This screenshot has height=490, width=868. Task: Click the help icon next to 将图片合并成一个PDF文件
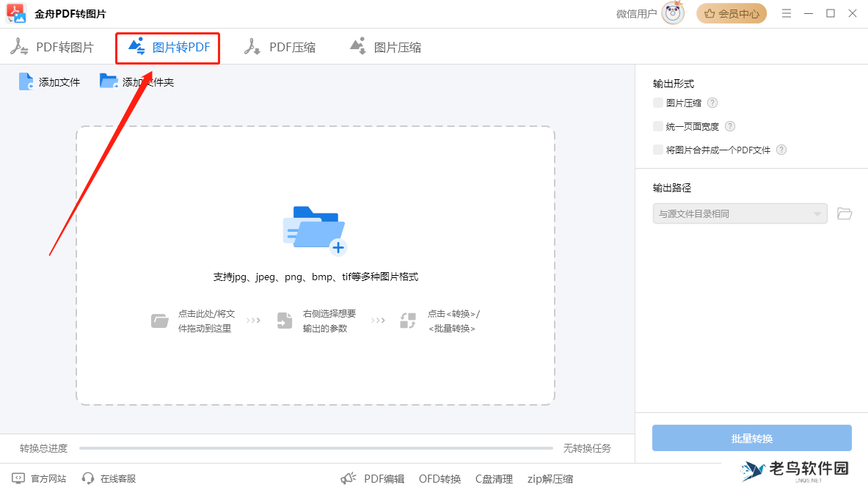[x=781, y=149]
